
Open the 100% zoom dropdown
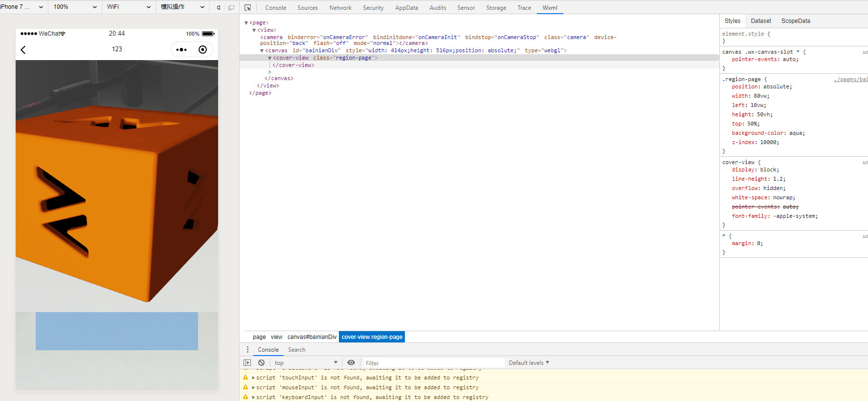pos(75,7)
